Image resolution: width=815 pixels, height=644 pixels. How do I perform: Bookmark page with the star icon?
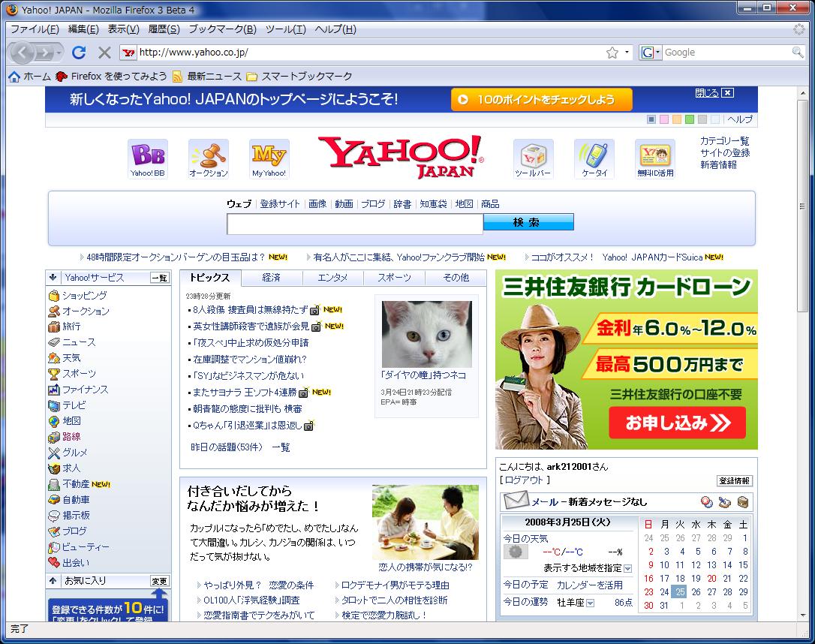(x=612, y=53)
